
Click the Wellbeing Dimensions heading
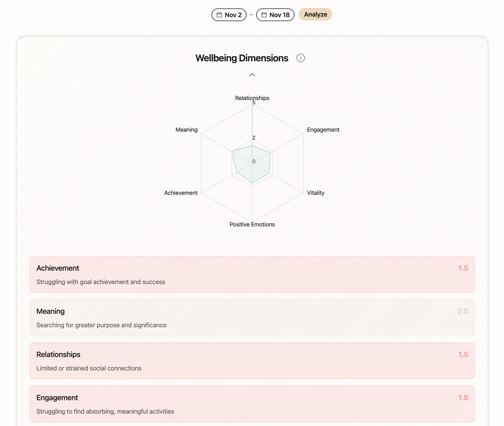pos(242,58)
